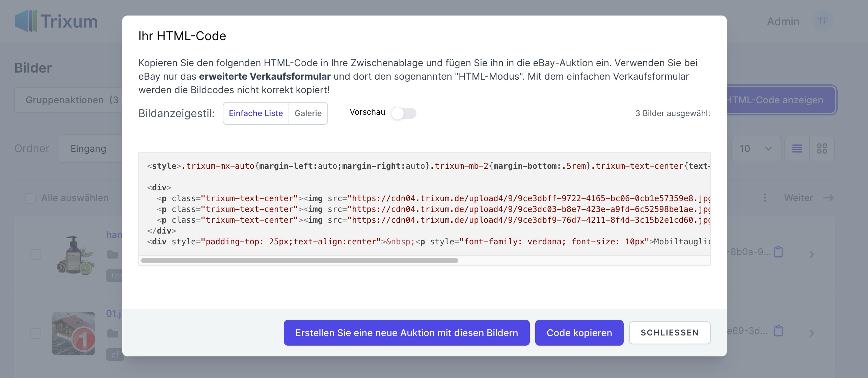Tick checkbox beside soap bottle image

[36, 254]
